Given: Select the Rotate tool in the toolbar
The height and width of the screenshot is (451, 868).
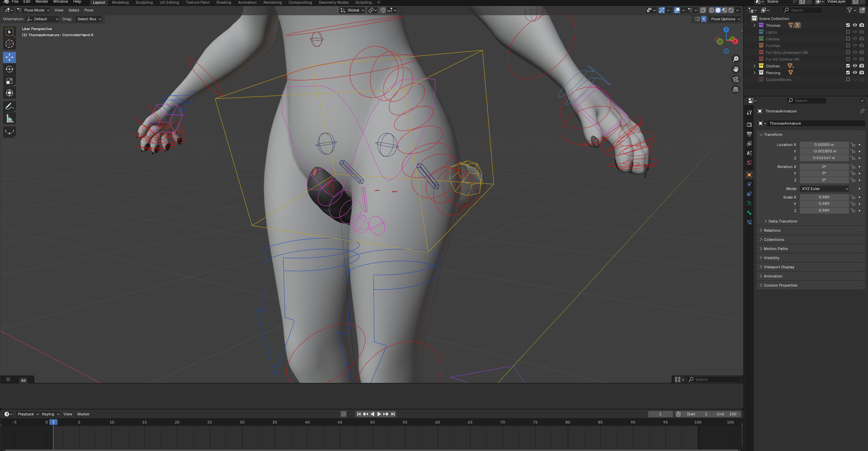Looking at the screenshot, I should point(9,69).
